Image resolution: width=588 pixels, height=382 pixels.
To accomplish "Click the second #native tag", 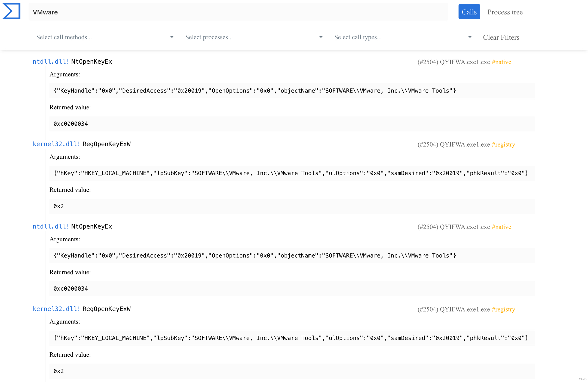I will (501, 227).
